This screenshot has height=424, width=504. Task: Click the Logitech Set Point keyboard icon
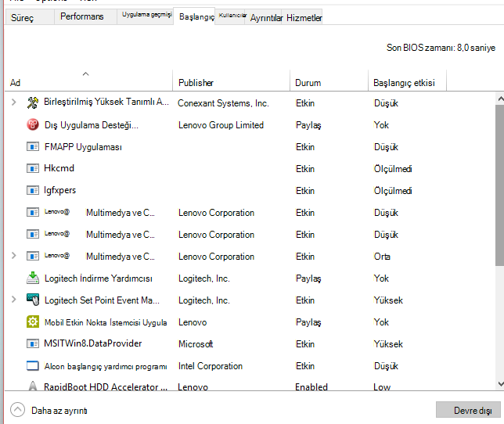(32, 300)
